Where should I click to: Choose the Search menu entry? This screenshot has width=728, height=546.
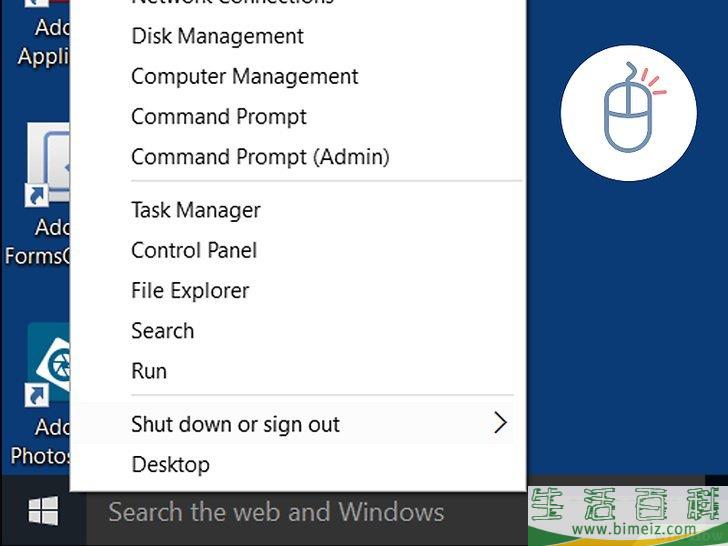tap(162, 331)
